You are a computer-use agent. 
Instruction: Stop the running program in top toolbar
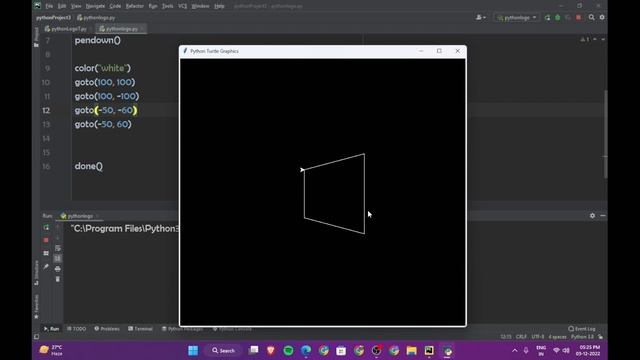[x=578, y=18]
